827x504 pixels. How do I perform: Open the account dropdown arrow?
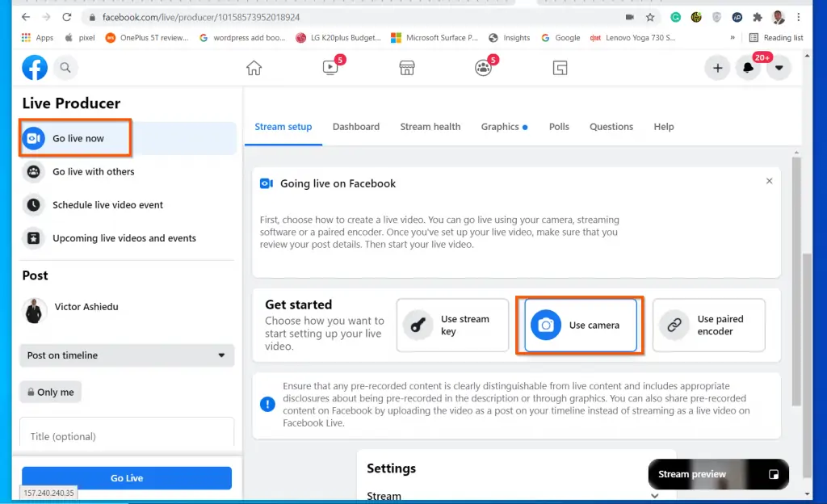779,68
